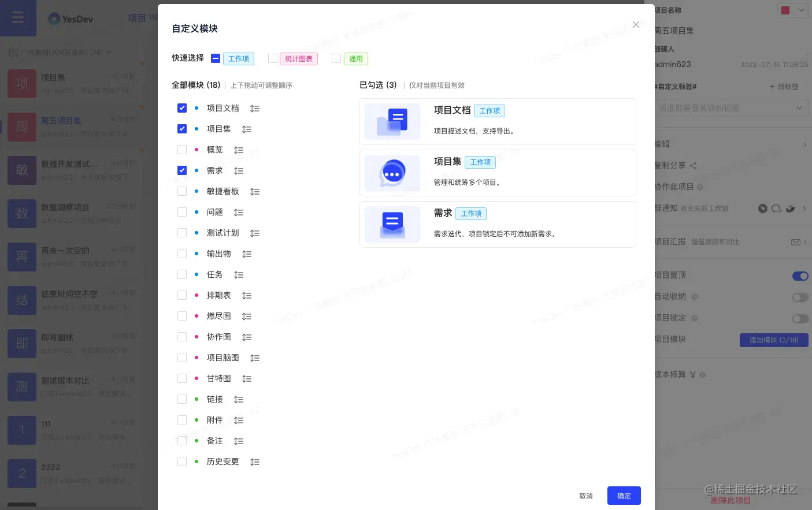The image size is (812, 510).
Task: Click the 工作项 quick select label
Action: click(x=238, y=58)
